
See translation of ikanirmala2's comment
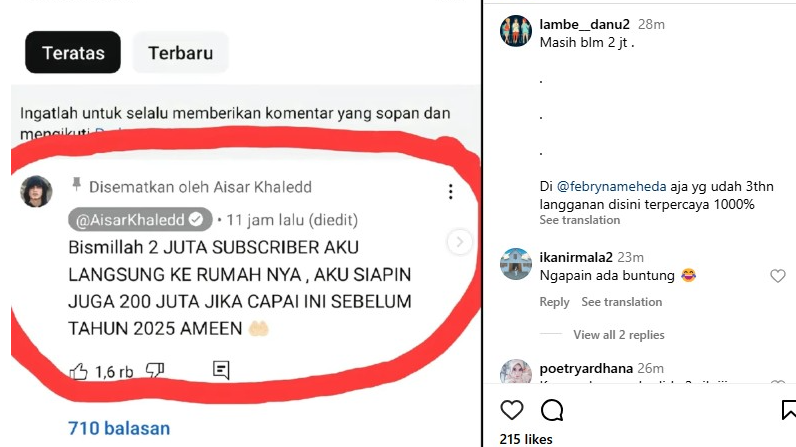click(621, 302)
